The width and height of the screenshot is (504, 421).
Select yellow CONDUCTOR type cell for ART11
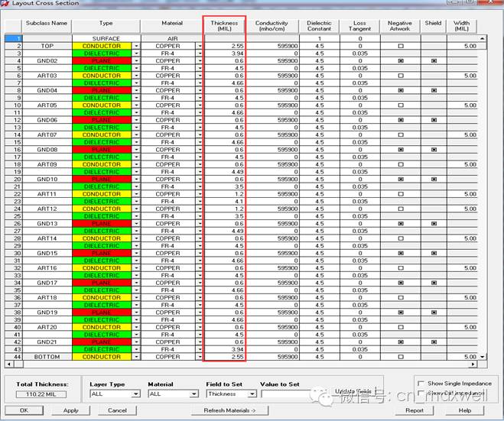pyautogui.click(x=101, y=194)
